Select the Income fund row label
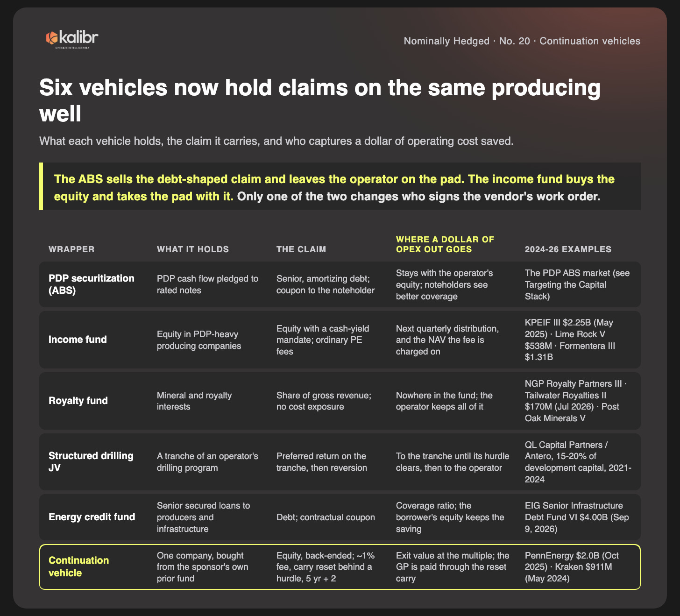 point(78,340)
